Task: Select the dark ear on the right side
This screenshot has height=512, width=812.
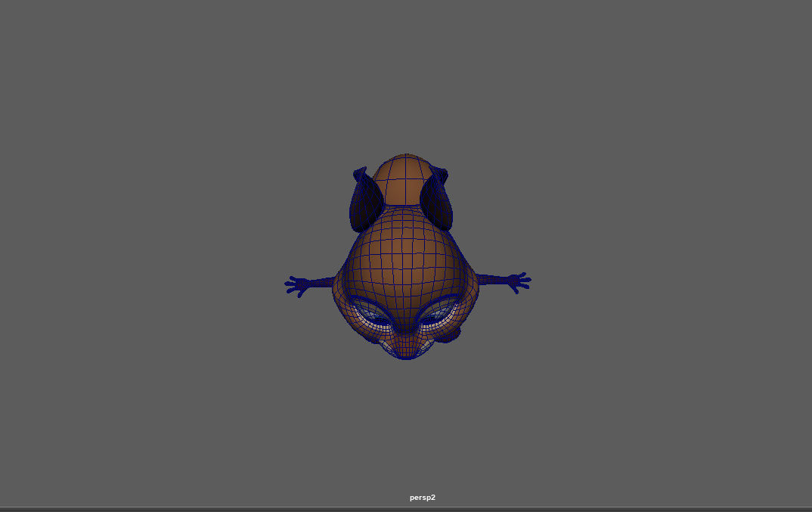Action: 436,198
